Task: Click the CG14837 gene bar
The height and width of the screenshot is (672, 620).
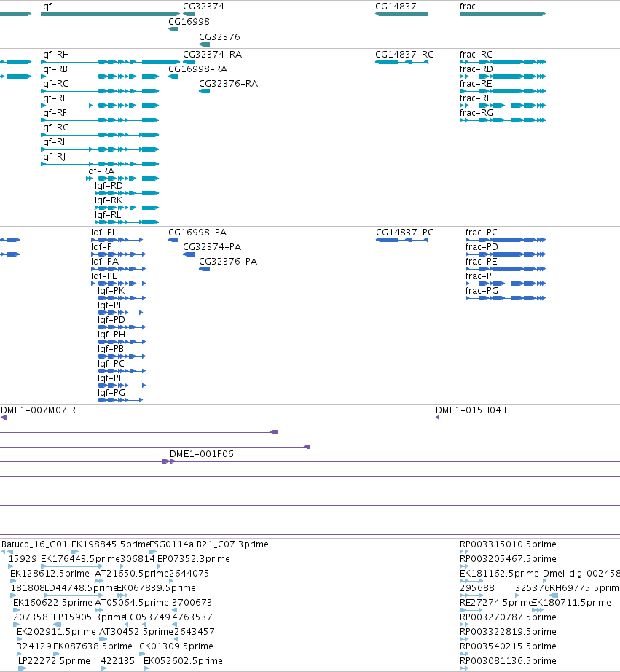Action: 401,14
